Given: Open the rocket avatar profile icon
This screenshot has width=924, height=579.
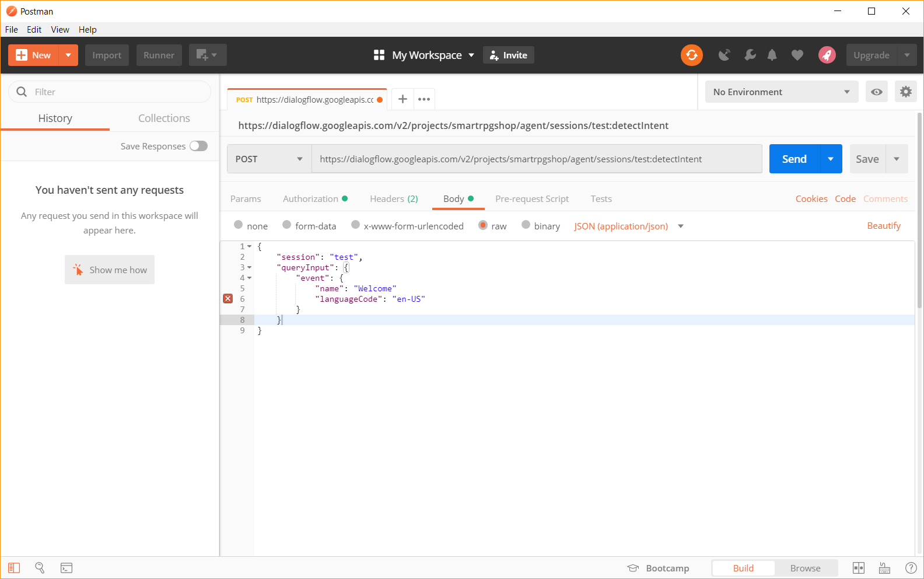Looking at the screenshot, I should point(827,55).
